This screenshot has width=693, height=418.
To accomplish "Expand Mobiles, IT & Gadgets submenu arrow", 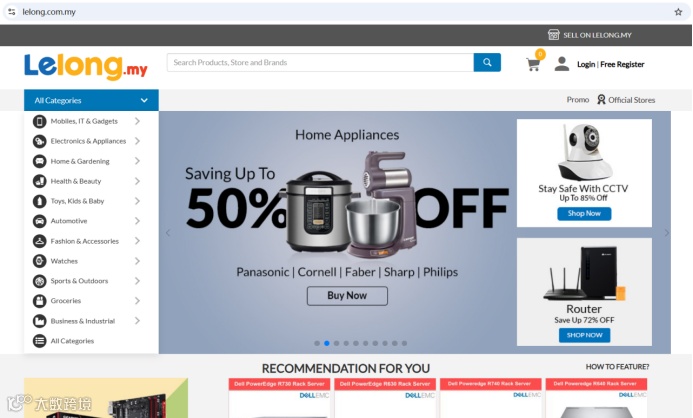I will point(137,121).
